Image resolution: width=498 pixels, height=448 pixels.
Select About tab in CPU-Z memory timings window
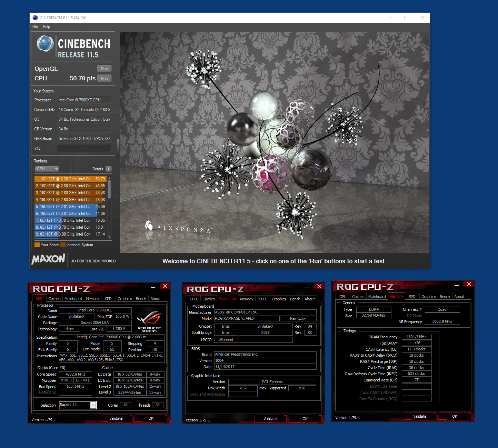click(459, 297)
